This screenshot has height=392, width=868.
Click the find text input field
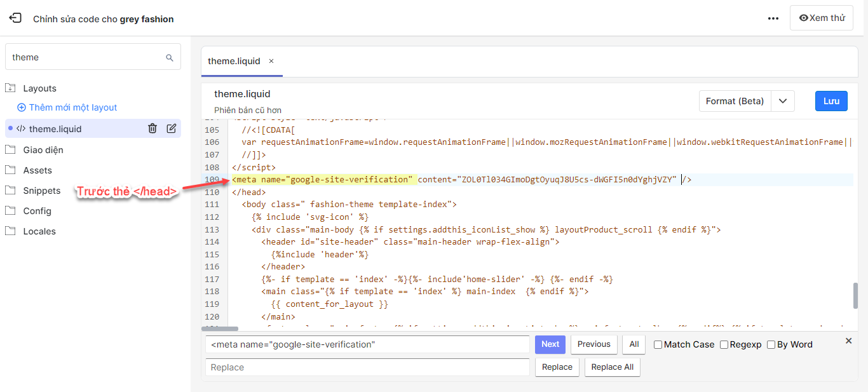pos(367,344)
